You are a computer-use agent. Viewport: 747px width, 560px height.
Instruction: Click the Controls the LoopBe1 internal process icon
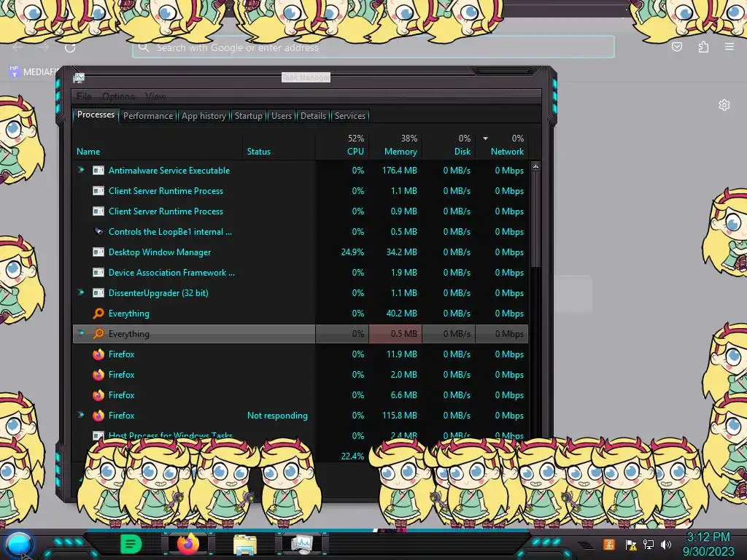[98, 231]
